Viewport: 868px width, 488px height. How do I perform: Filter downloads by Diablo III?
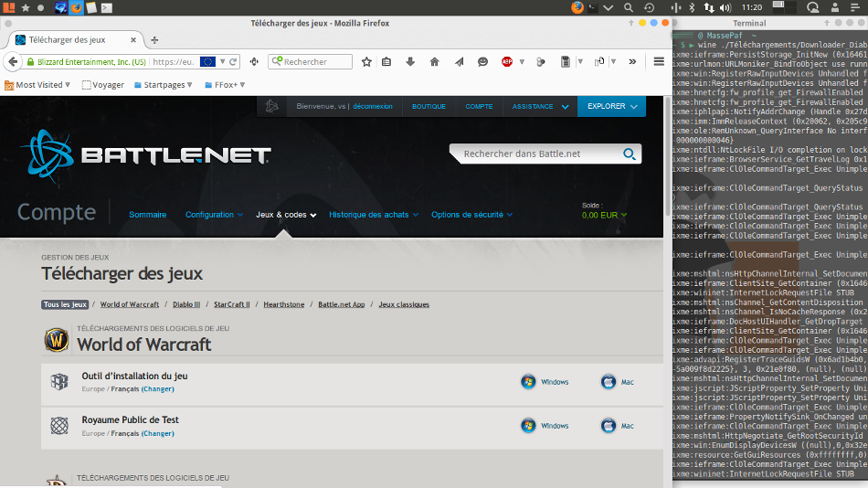(x=186, y=304)
